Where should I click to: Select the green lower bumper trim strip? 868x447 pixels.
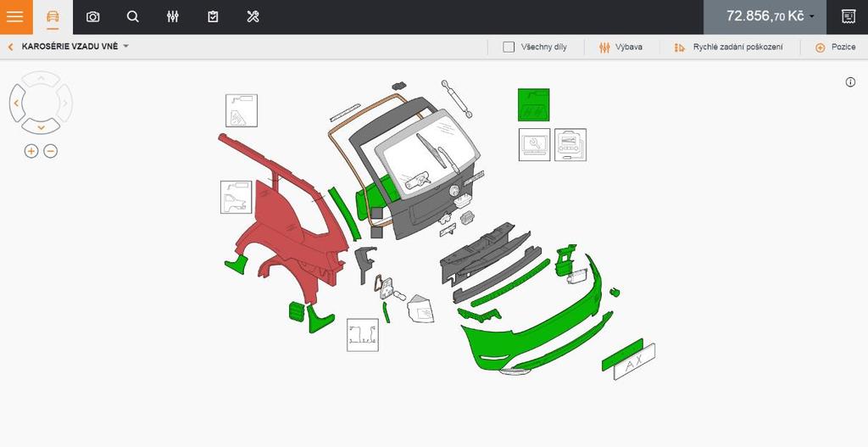pyautogui.click(x=564, y=343)
